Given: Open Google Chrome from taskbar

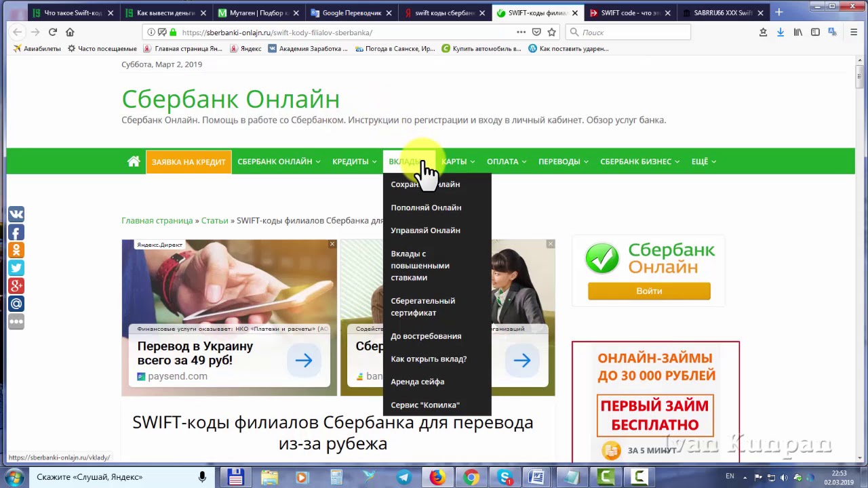Looking at the screenshot, I should point(471,477).
